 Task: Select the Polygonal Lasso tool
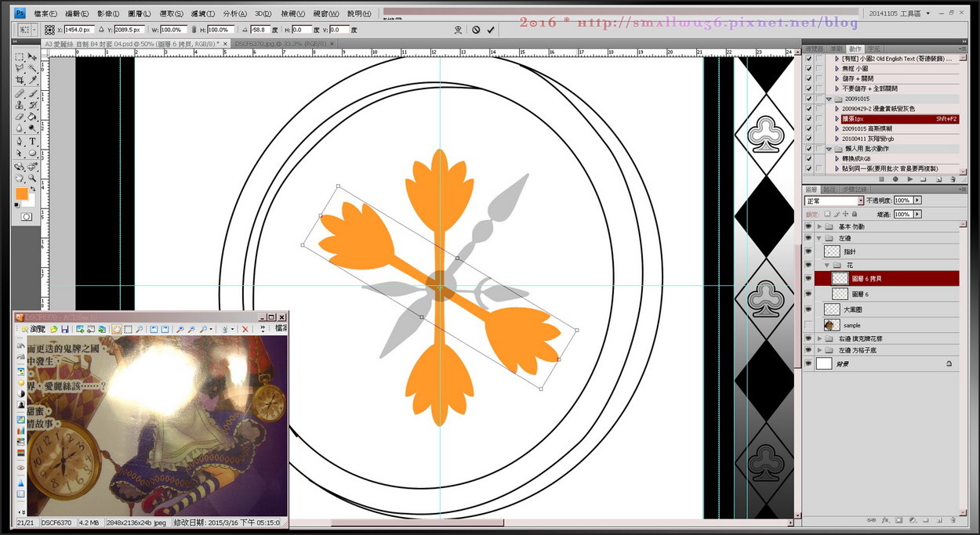pyautogui.click(x=20, y=68)
